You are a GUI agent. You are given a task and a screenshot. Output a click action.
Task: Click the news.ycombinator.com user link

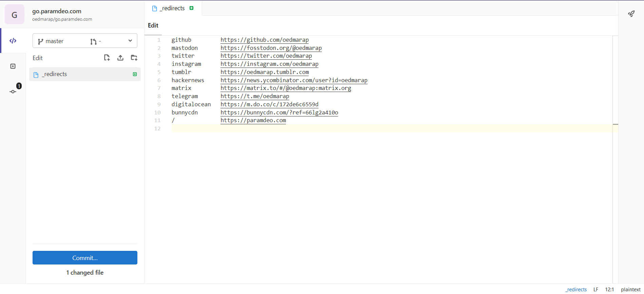coord(294,80)
